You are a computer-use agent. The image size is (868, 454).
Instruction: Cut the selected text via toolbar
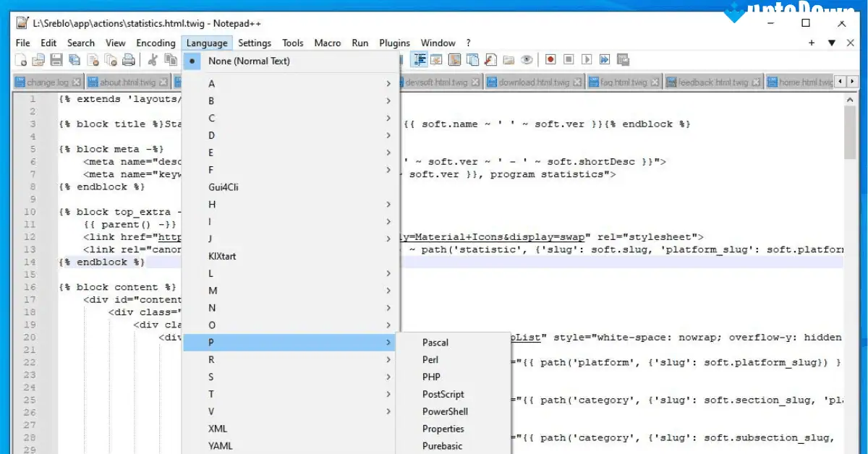(x=152, y=59)
